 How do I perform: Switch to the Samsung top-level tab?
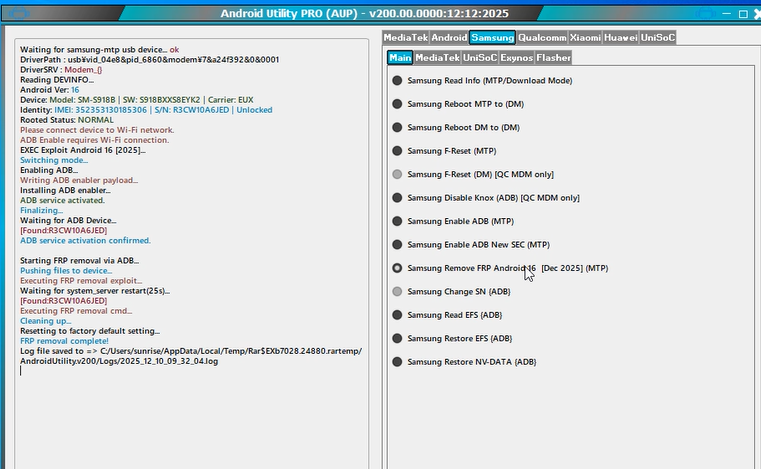point(492,37)
